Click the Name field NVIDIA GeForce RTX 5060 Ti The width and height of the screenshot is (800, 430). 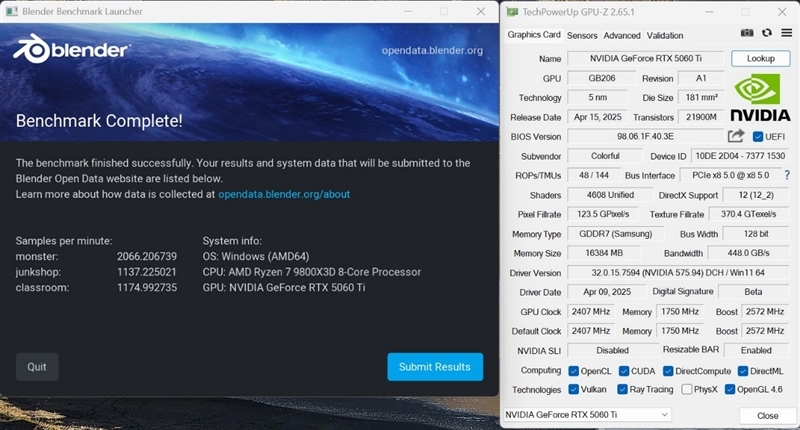click(645, 58)
